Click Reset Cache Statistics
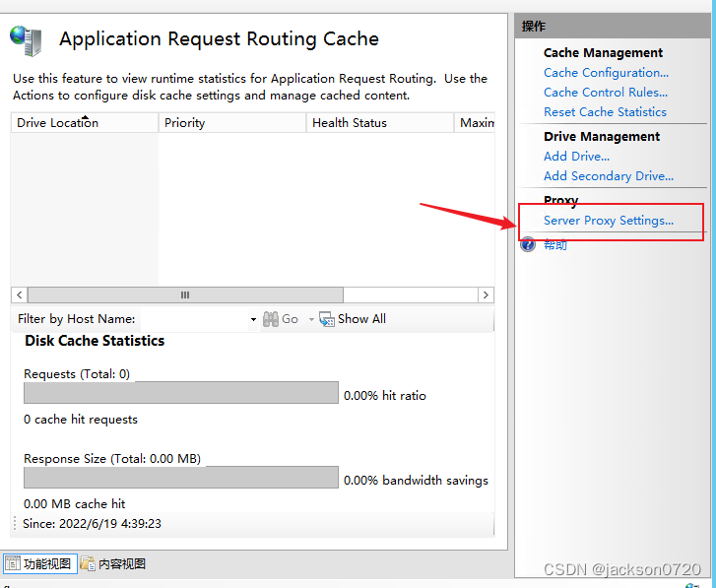 605,112
